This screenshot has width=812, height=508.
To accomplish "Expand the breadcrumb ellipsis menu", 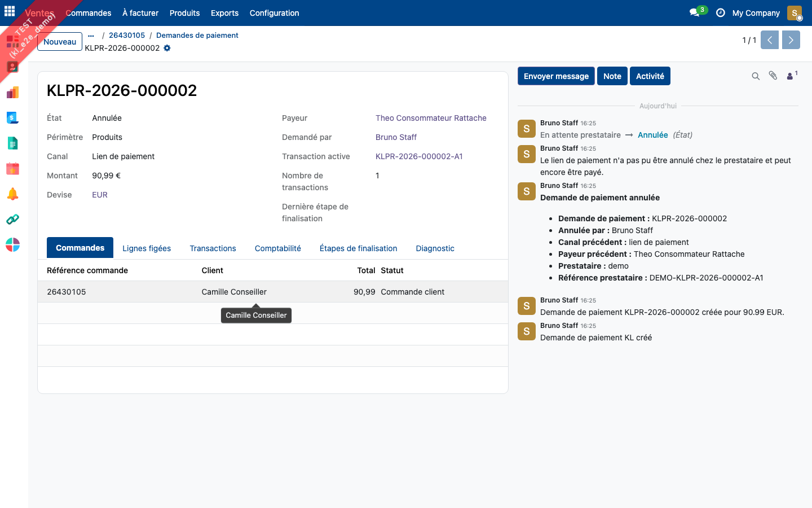I will click(91, 36).
